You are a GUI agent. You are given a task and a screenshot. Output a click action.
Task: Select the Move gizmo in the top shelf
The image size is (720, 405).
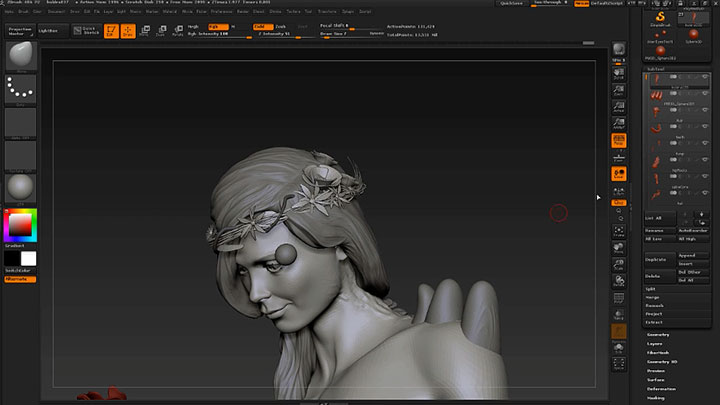point(145,31)
